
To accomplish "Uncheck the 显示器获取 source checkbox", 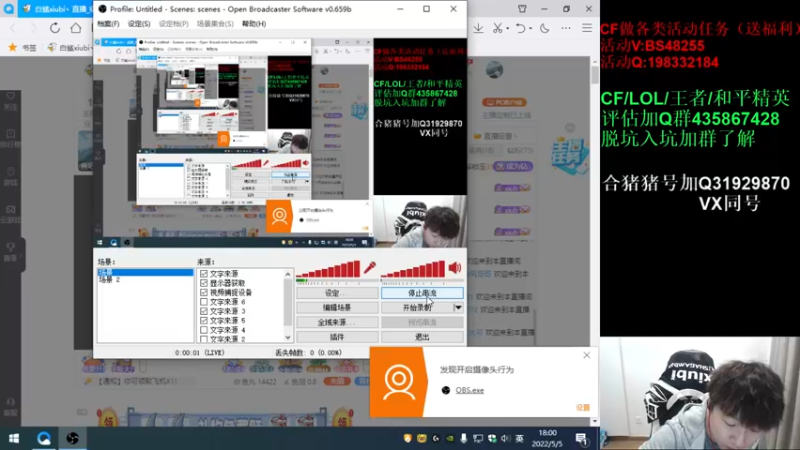I will pyautogui.click(x=204, y=283).
